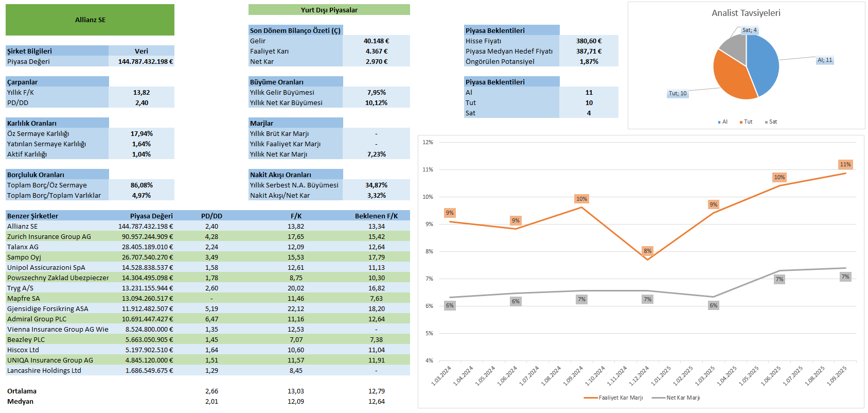Select the Sampo Oyj company name
868x413 pixels.
24,257
